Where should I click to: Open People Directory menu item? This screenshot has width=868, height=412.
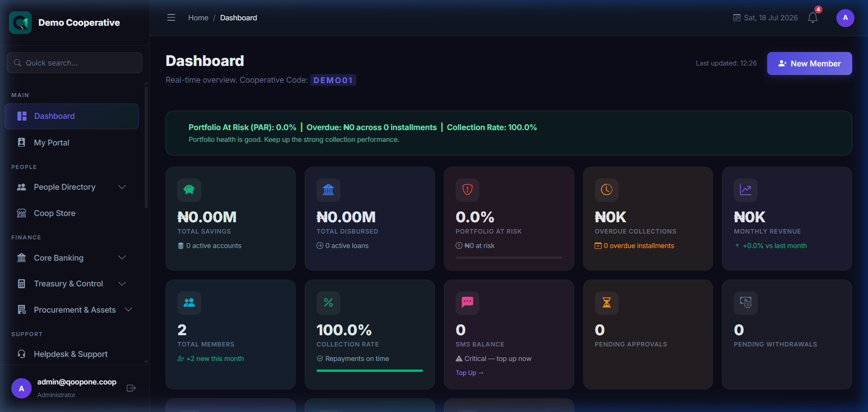[x=71, y=187]
